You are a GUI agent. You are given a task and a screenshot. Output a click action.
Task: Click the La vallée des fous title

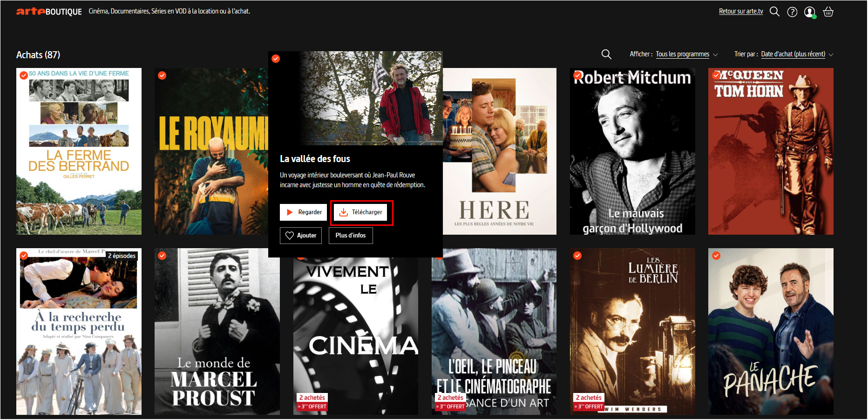coord(315,159)
